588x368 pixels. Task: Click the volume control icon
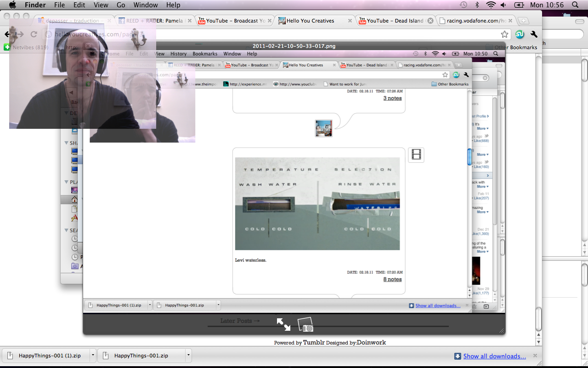click(503, 5)
